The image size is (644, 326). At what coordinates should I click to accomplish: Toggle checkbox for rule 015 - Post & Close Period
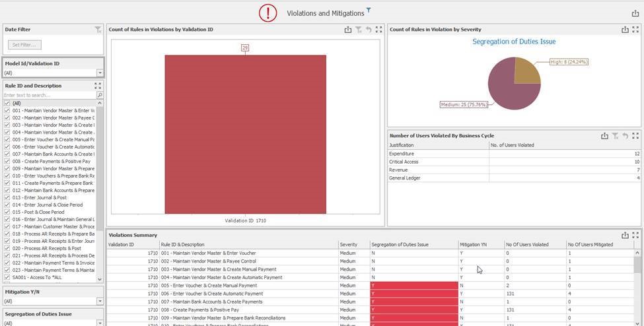[7, 212]
